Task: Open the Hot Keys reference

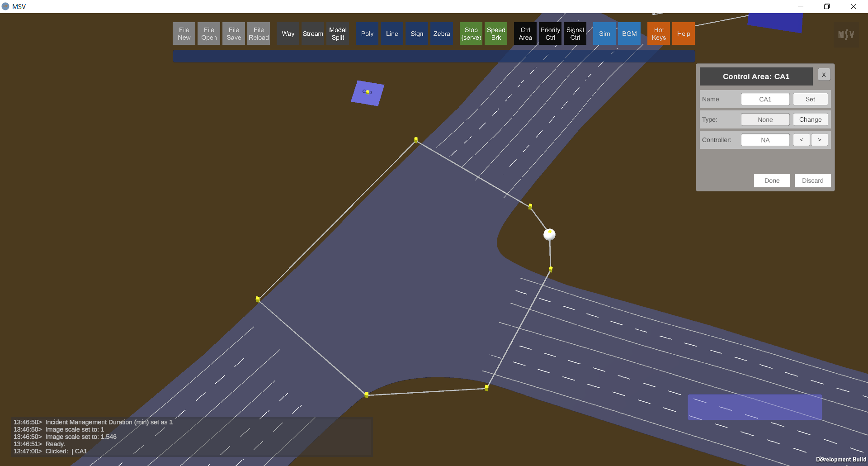Action: coord(659,33)
